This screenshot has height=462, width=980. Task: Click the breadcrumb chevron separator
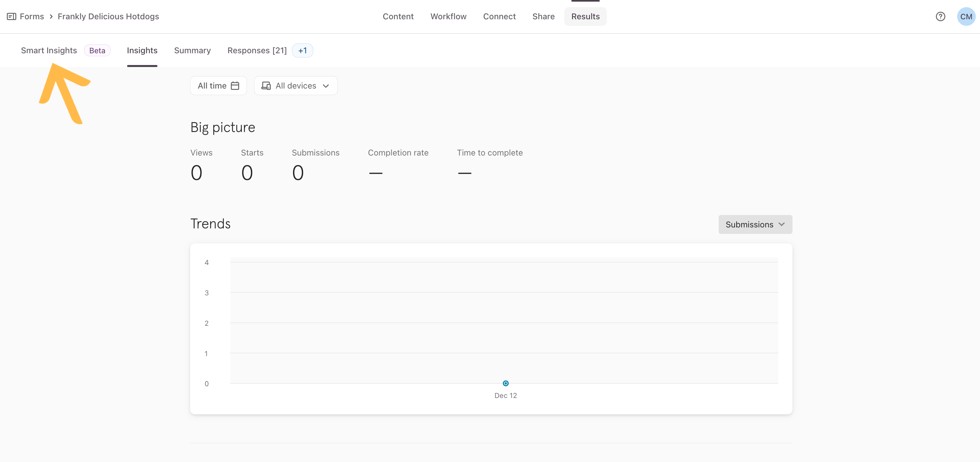pyautogui.click(x=51, y=16)
